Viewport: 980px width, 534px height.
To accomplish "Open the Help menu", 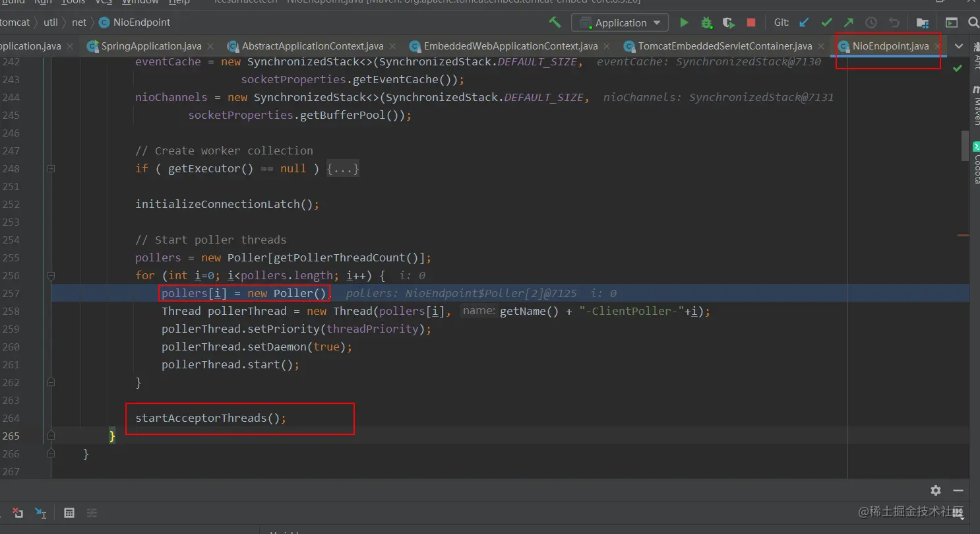I will 179,3.
